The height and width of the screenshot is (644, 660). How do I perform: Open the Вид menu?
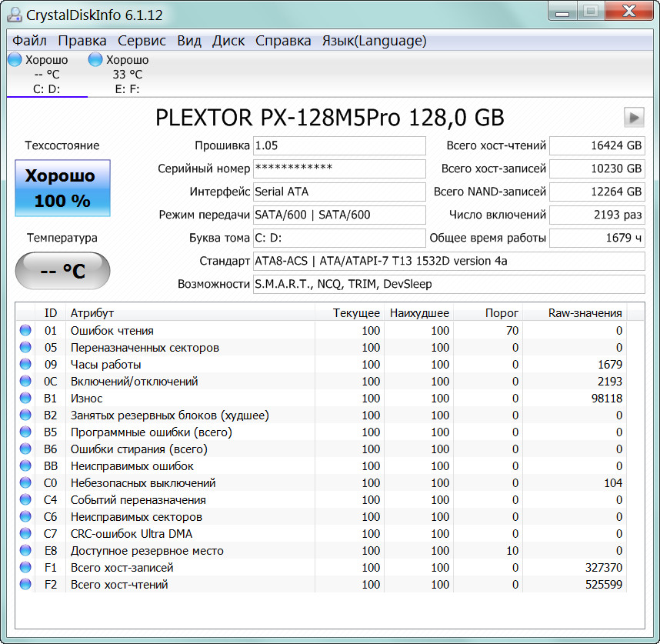click(x=189, y=41)
